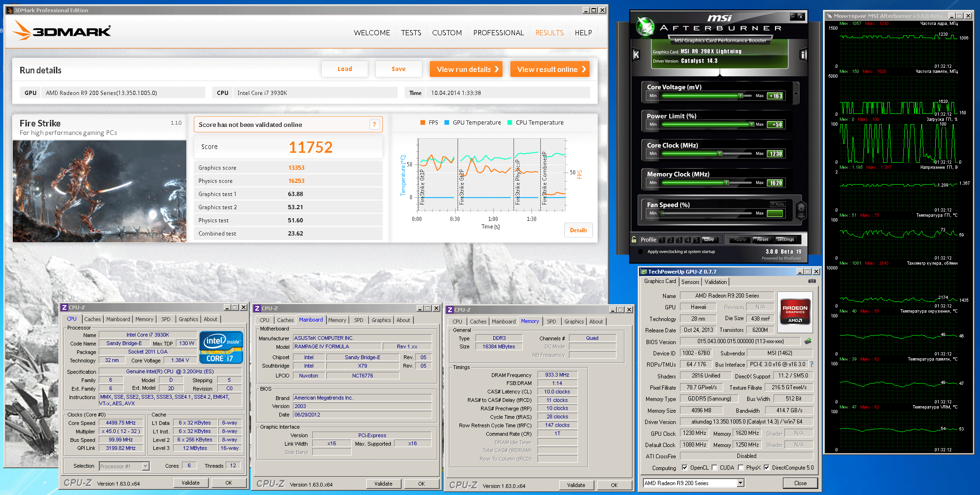Image resolution: width=980 pixels, height=495 pixels.
Task: Open SPD tab in CPU-Z Mainboard window
Action: pyautogui.click(x=359, y=320)
